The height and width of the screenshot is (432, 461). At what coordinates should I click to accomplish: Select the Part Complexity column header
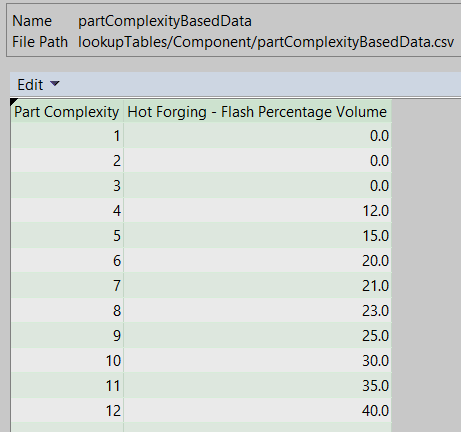point(67,112)
